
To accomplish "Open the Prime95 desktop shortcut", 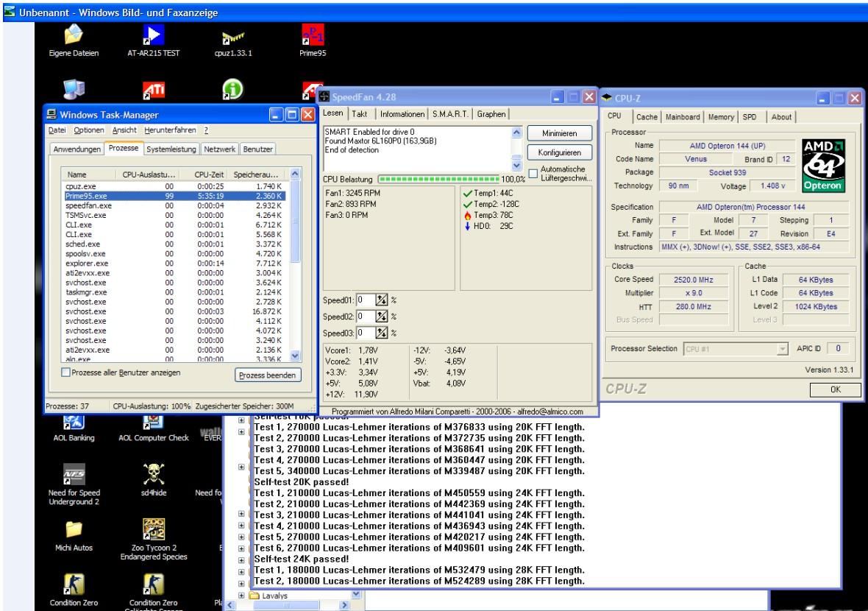I will 313,40.
